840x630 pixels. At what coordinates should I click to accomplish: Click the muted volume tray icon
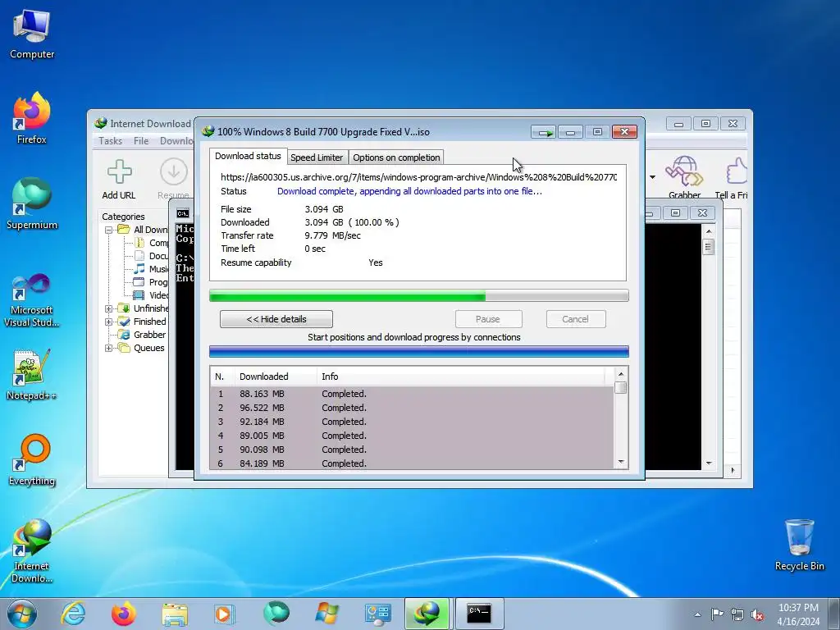tap(757, 615)
